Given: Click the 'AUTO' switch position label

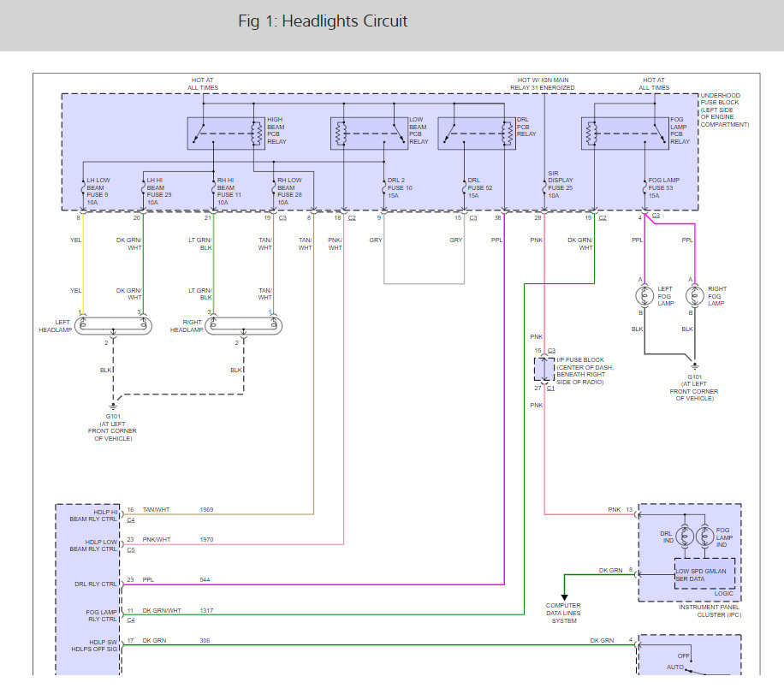Looking at the screenshot, I should click(x=675, y=667).
